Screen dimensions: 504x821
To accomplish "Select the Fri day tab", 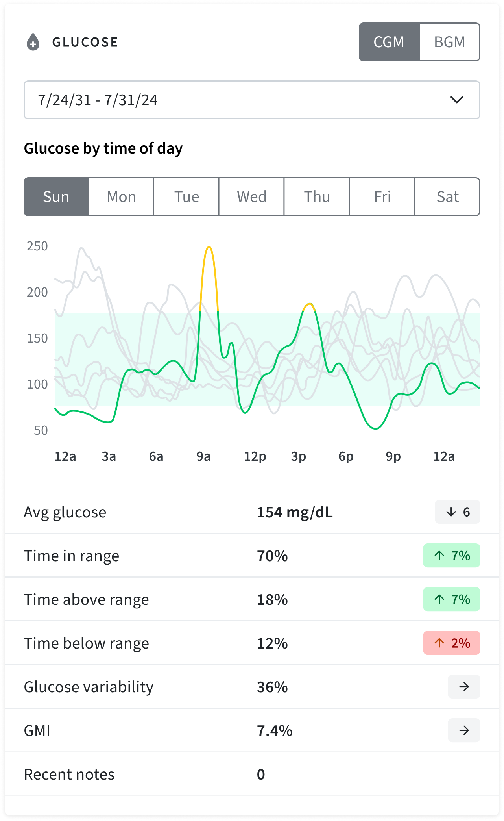I will pos(382,197).
